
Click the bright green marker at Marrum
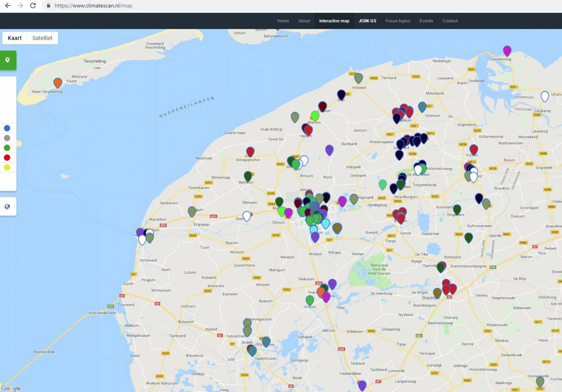tap(315, 115)
